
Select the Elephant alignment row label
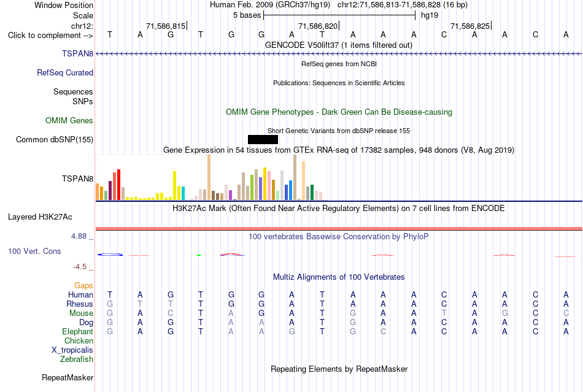(77, 331)
